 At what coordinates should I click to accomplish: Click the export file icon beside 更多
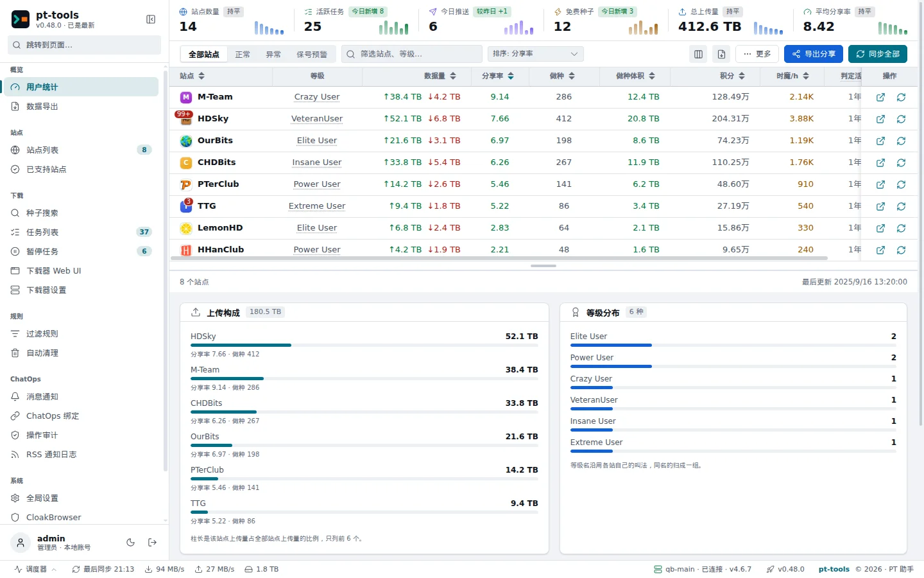click(x=721, y=54)
